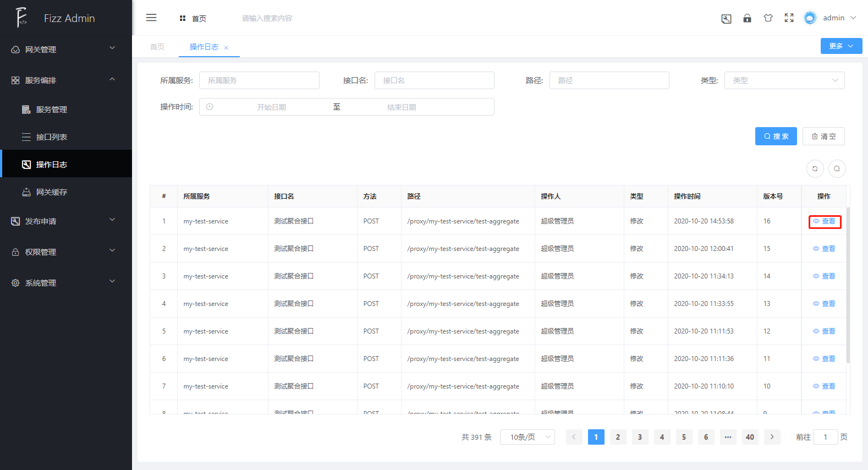Click the refresh table round icon

pos(815,168)
